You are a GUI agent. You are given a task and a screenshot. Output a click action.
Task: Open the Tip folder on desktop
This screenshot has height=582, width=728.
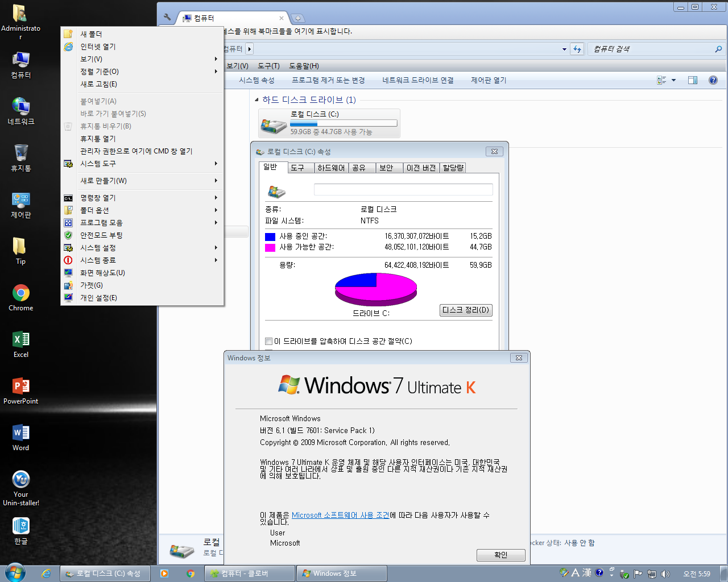click(x=20, y=251)
